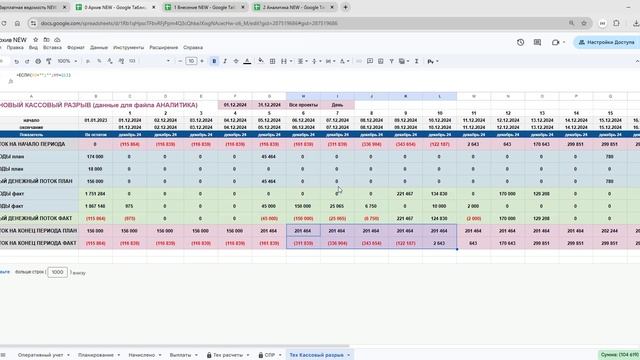The height and width of the screenshot is (360, 640).
Task: Open a new browser tab with plus
Action: [345, 7]
